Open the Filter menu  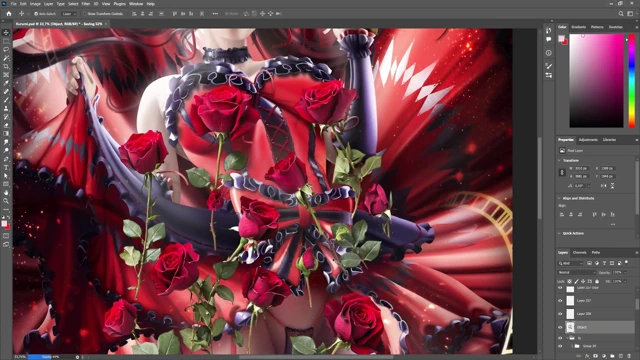coord(86,4)
